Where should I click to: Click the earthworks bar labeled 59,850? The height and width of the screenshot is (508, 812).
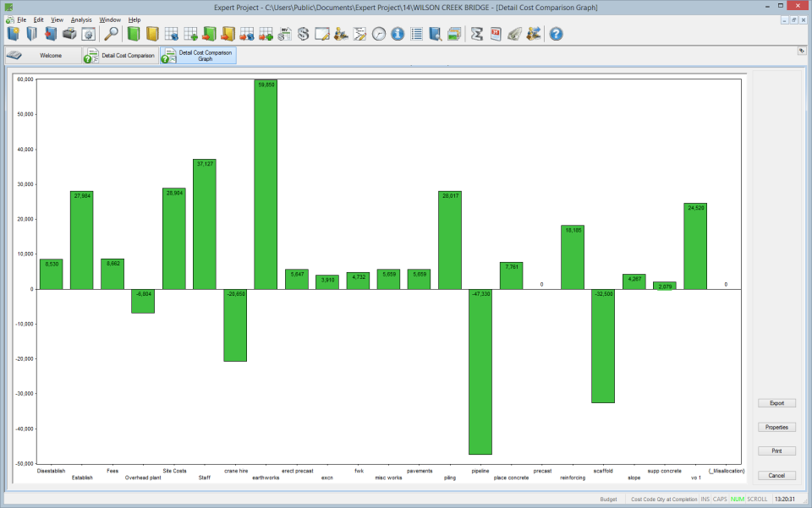coord(266,184)
